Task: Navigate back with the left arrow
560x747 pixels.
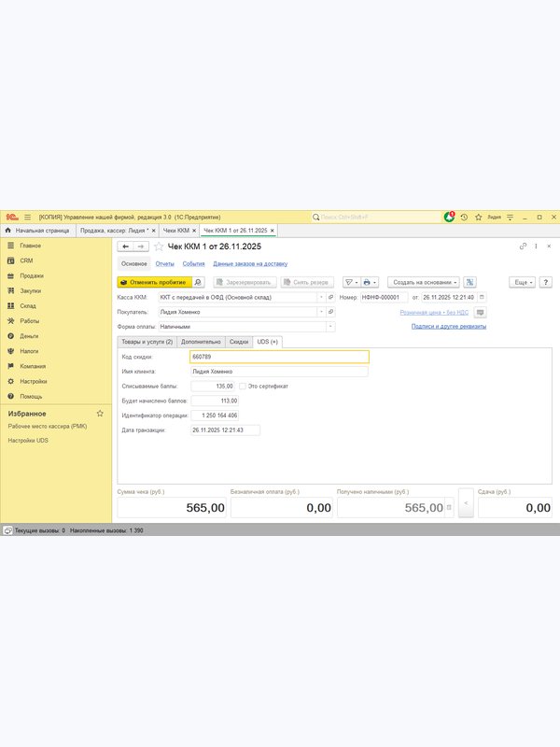Action: 126,247
